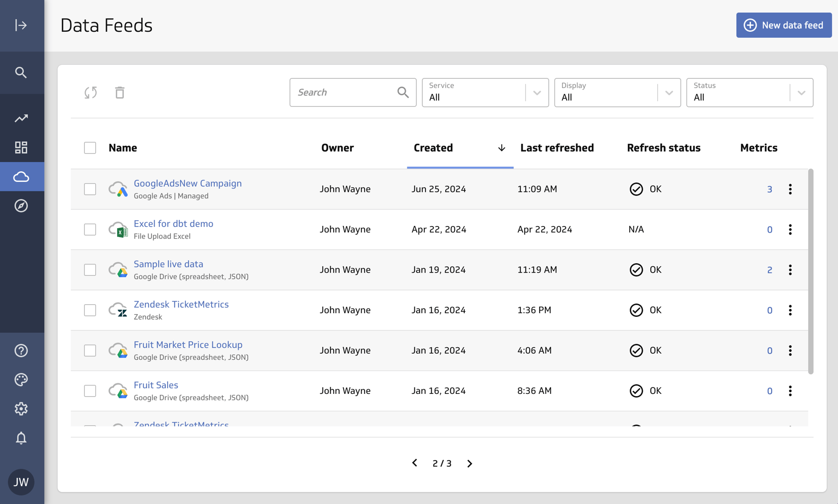Click the Excel cloud icon for dbt demo feed
This screenshot has width=838, height=504.
coord(118,230)
